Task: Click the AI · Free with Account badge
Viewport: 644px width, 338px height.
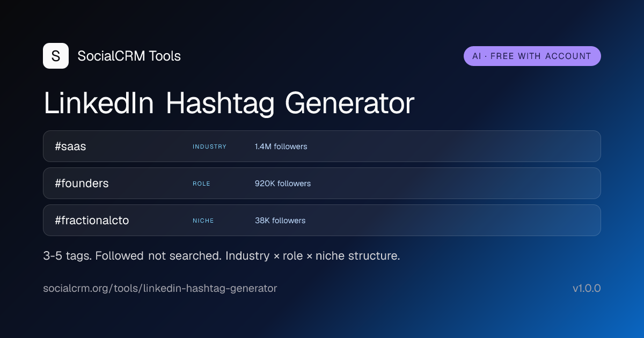Action: click(532, 56)
